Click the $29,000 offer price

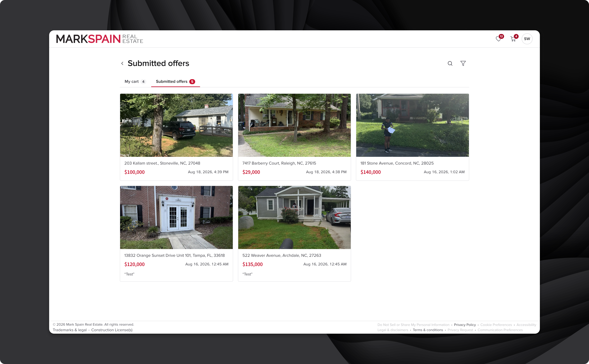(251, 172)
